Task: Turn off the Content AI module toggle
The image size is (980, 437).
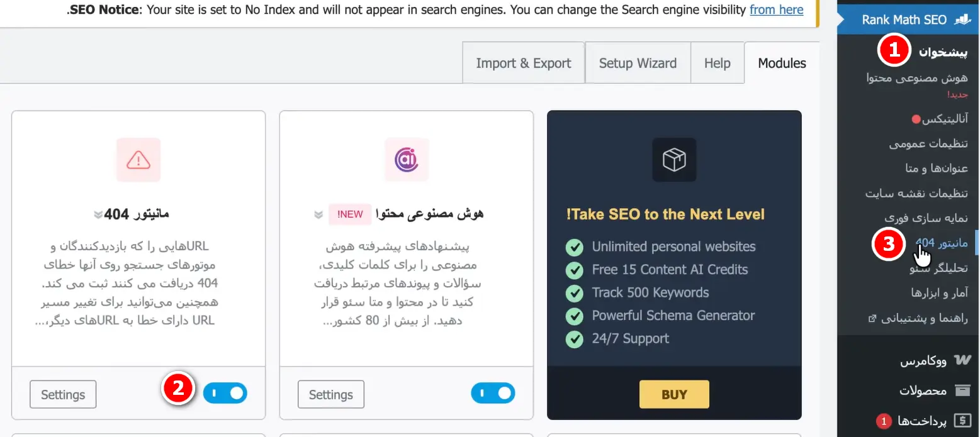Action: [x=493, y=394]
